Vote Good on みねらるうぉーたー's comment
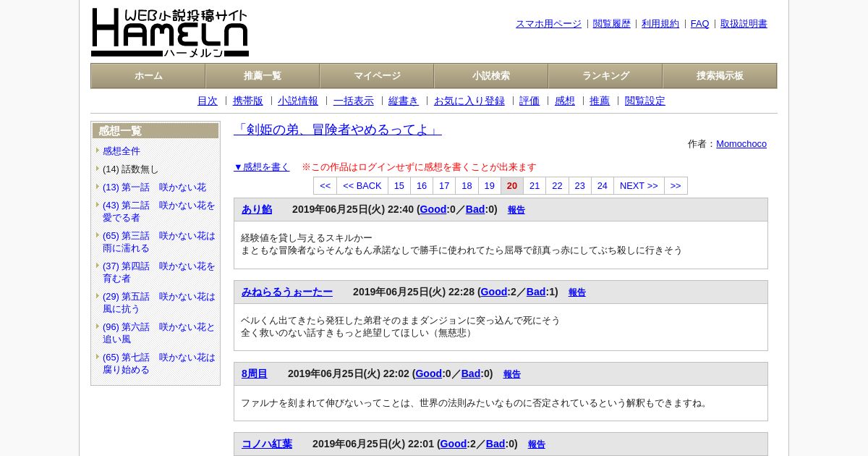The image size is (868, 456). (x=494, y=292)
